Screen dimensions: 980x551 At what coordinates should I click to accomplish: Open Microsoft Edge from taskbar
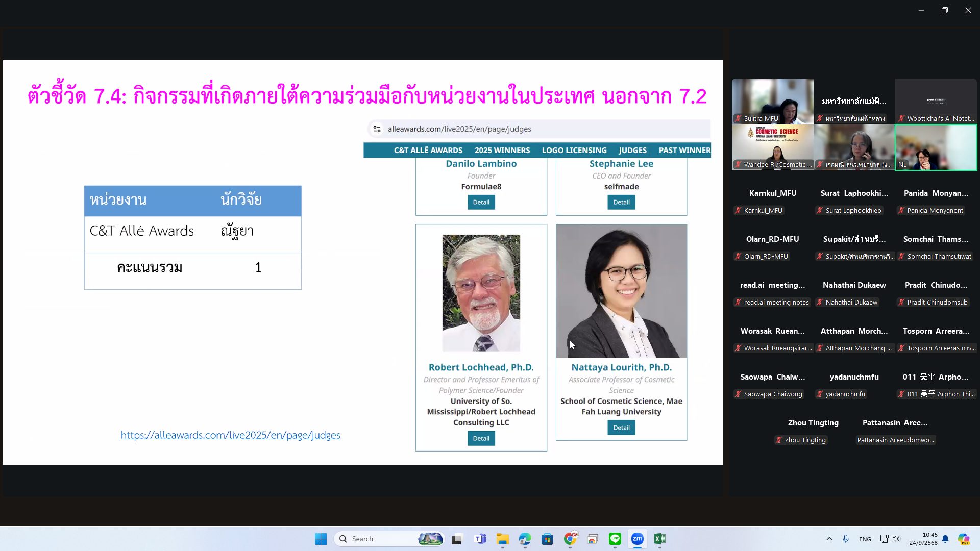pos(525,539)
